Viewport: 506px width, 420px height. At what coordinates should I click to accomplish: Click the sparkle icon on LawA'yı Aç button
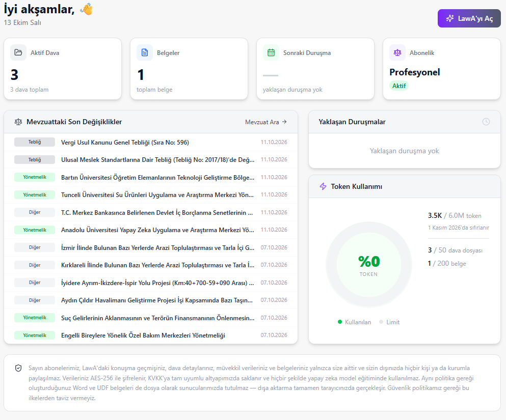click(450, 18)
